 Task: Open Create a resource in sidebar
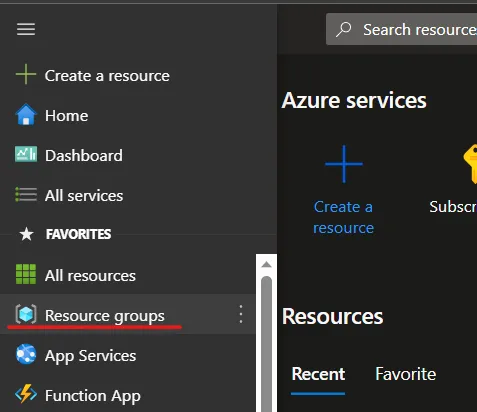[107, 76]
